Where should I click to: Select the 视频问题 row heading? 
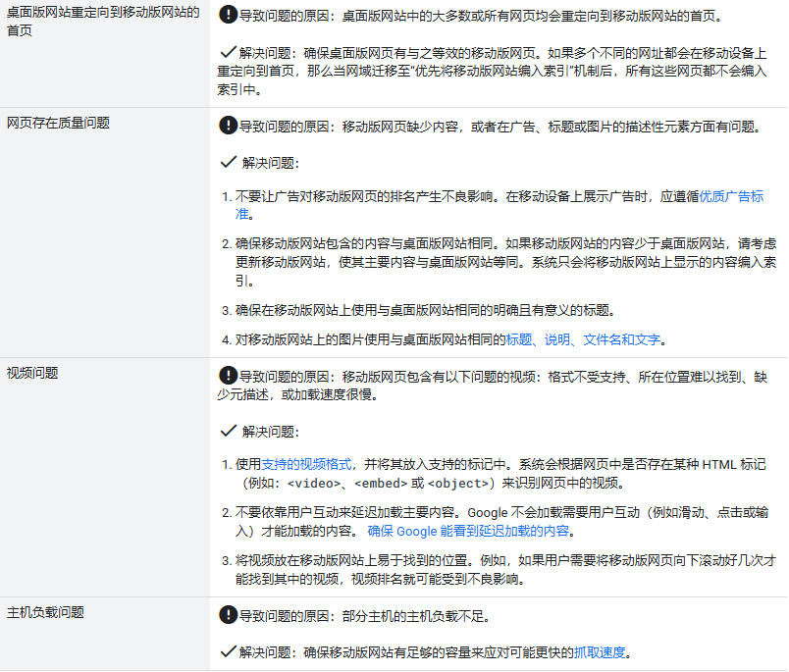33,373
